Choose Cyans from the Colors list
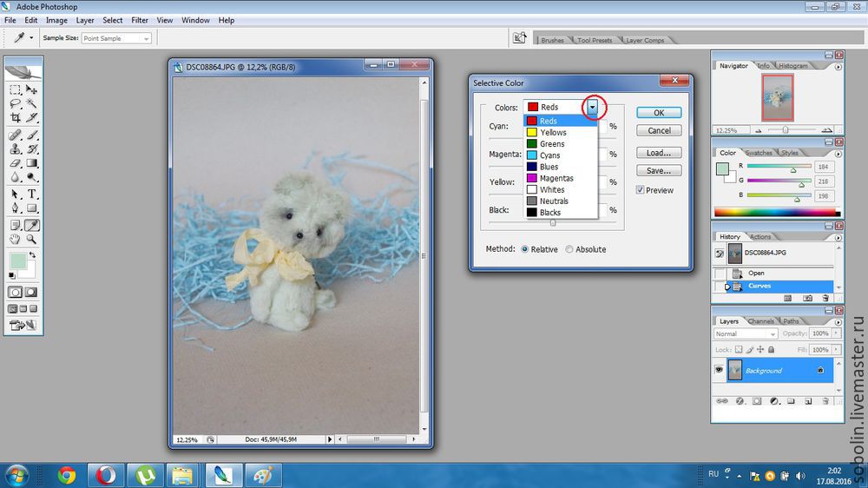Viewport: 868px width, 488px height. pyautogui.click(x=560, y=155)
